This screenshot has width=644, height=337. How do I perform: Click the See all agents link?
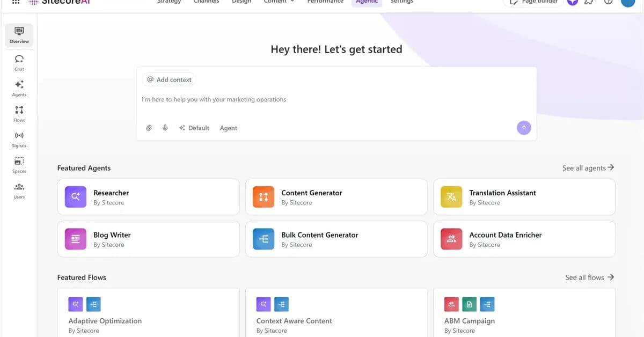pyautogui.click(x=588, y=168)
